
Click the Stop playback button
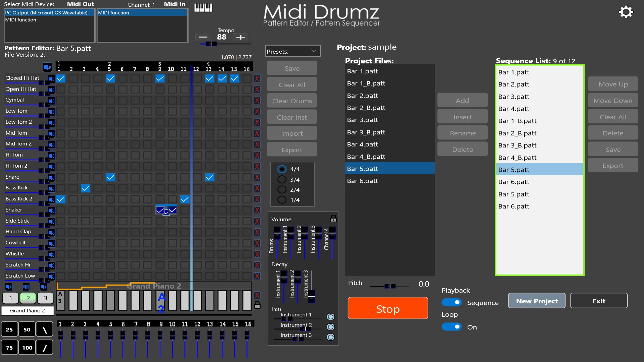(388, 308)
